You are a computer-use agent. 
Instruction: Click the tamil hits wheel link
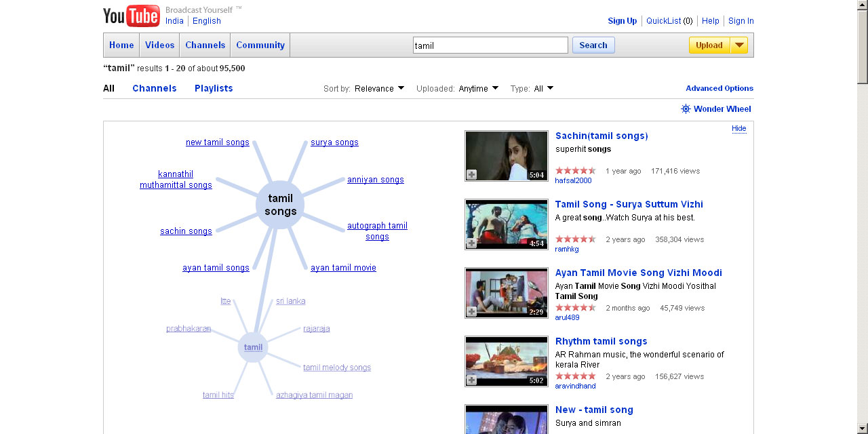click(x=218, y=395)
